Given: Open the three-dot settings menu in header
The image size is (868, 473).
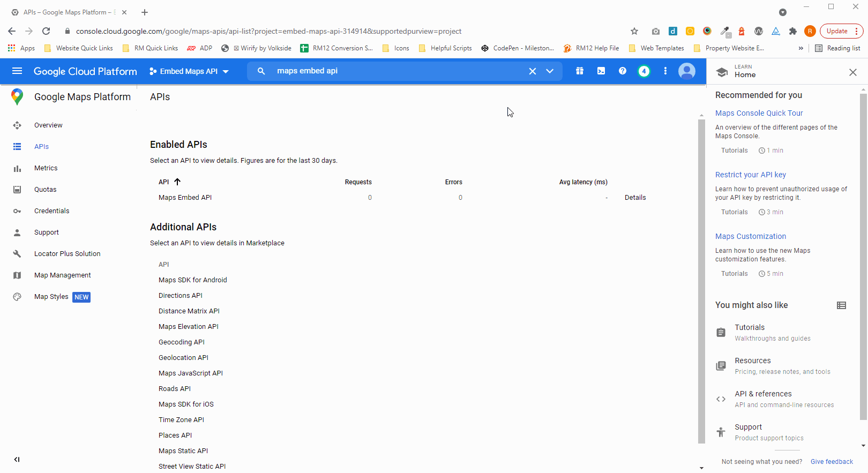Looking at the screenshot, I should (x=665, y=71).
